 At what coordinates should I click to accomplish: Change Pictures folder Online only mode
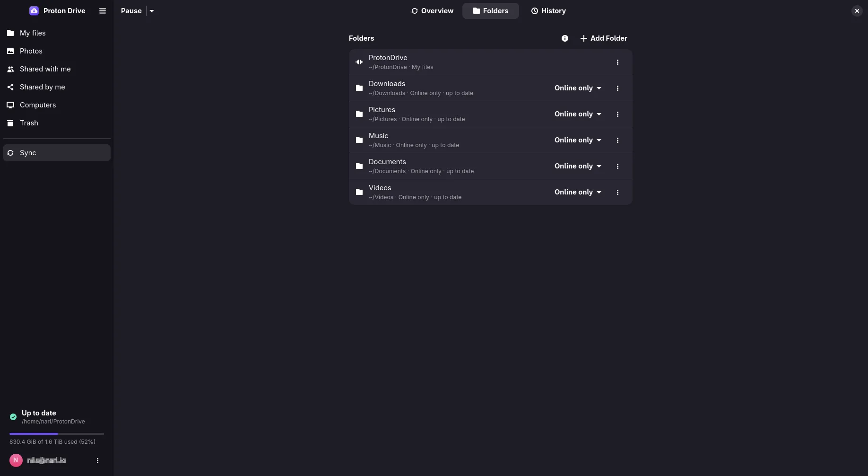[578, 114]
